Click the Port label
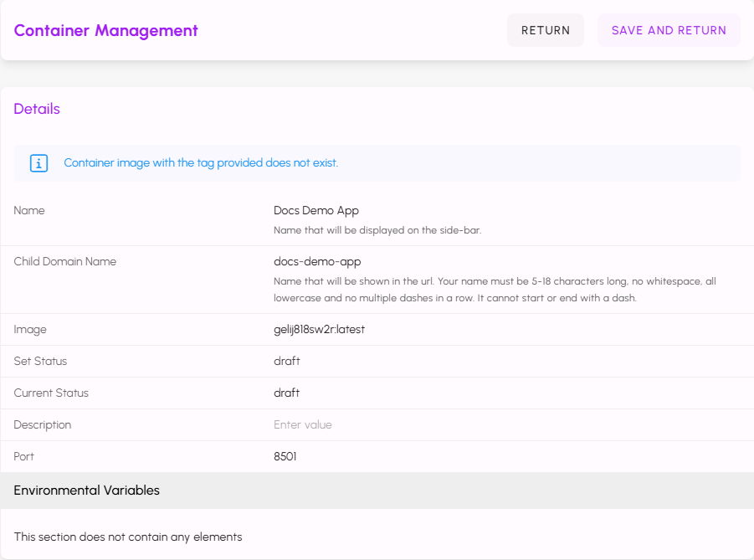Viewport: 754px width, 560px height. 24,457
